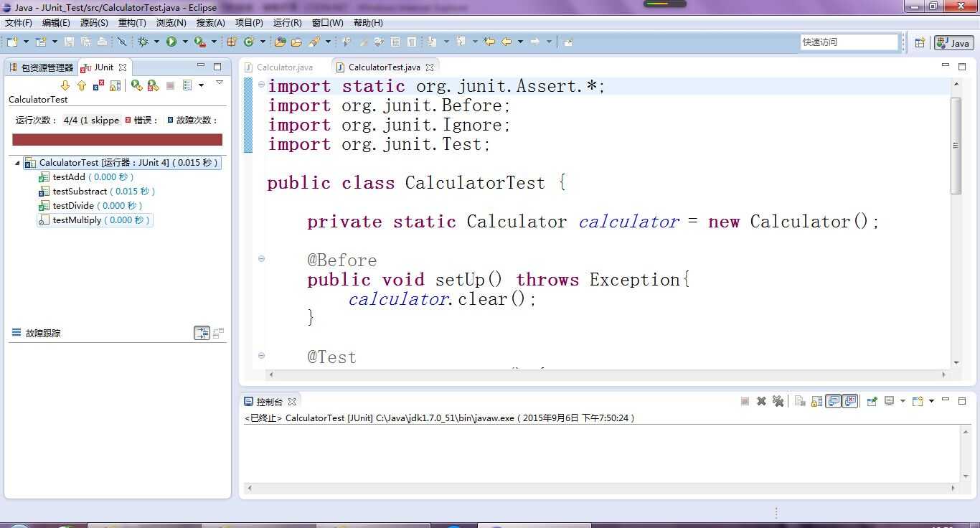
Task: Close the CalculatorTest.java editor tab
Action: pyautogui.click(x=430, y=67)
